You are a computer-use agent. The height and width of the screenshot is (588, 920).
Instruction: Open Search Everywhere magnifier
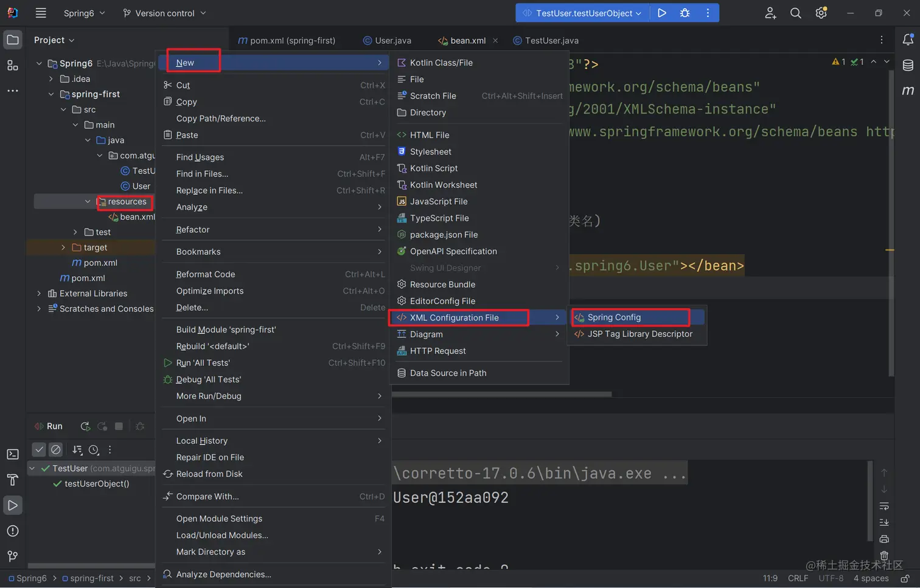click(795, 13)
